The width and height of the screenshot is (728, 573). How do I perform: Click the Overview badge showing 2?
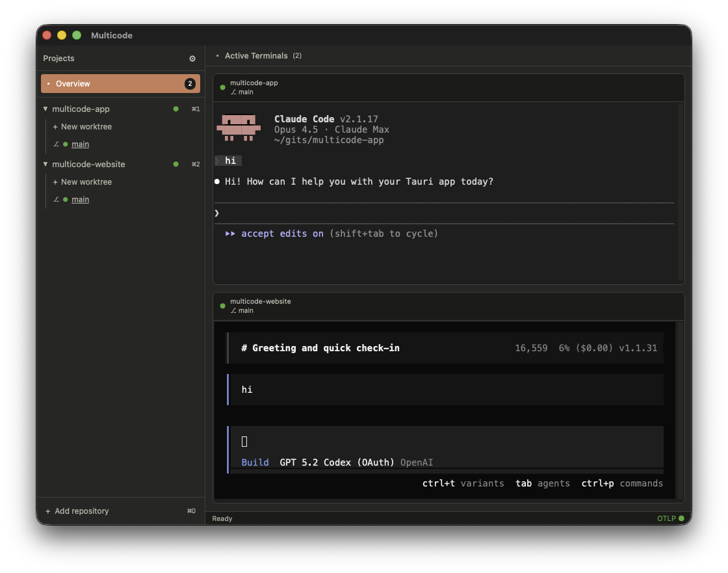(x=189, y=84)
